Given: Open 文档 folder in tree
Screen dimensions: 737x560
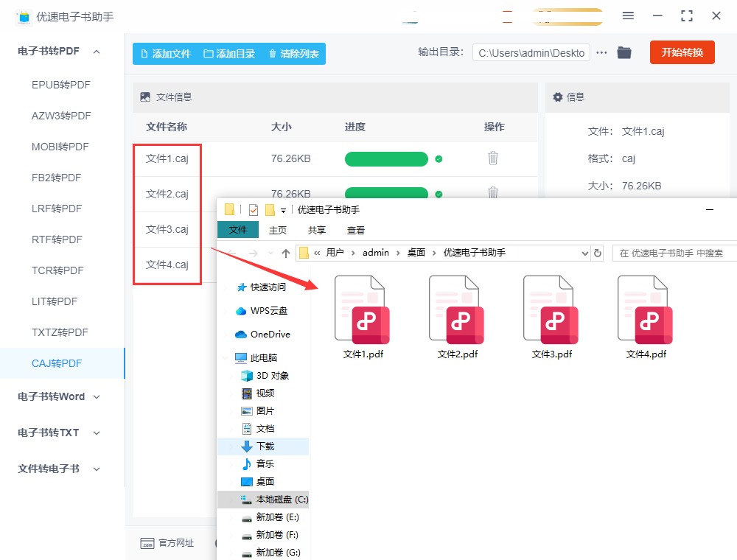Looking at the screenshot, I should 257,428.
